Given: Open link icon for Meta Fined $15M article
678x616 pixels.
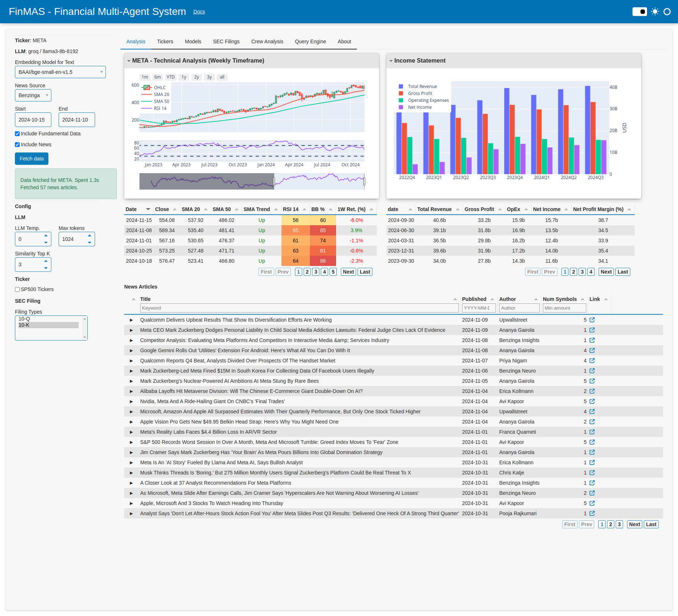Looking at the screenshot, I should [x=592, y=371].
